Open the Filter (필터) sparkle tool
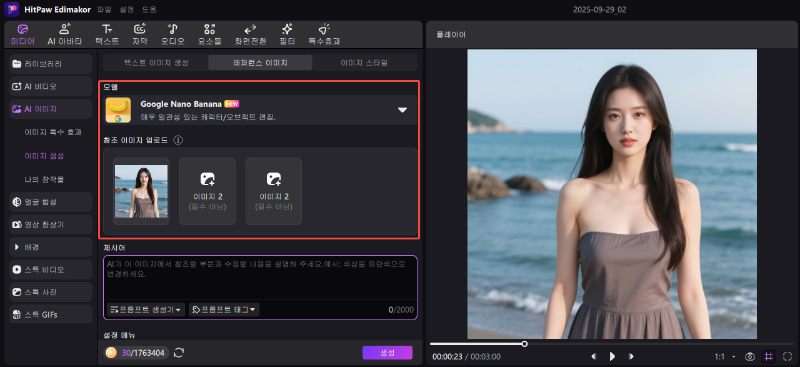 (x=287, y=35)
